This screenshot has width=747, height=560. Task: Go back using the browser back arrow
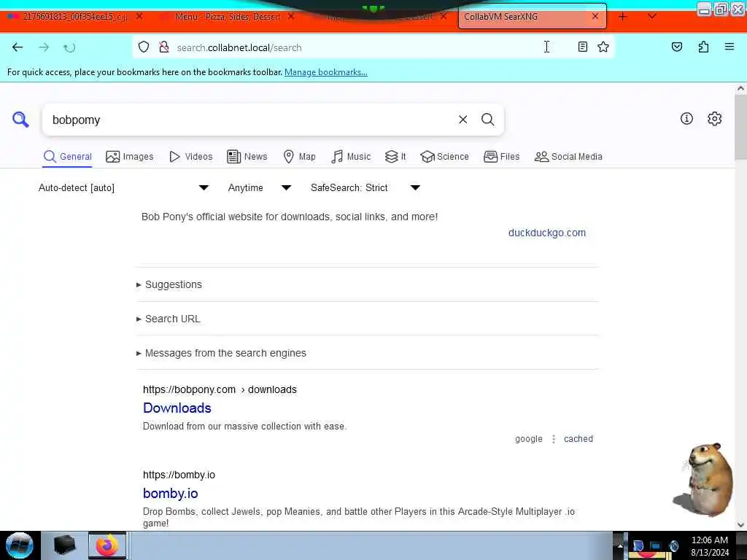coord(18,47)
